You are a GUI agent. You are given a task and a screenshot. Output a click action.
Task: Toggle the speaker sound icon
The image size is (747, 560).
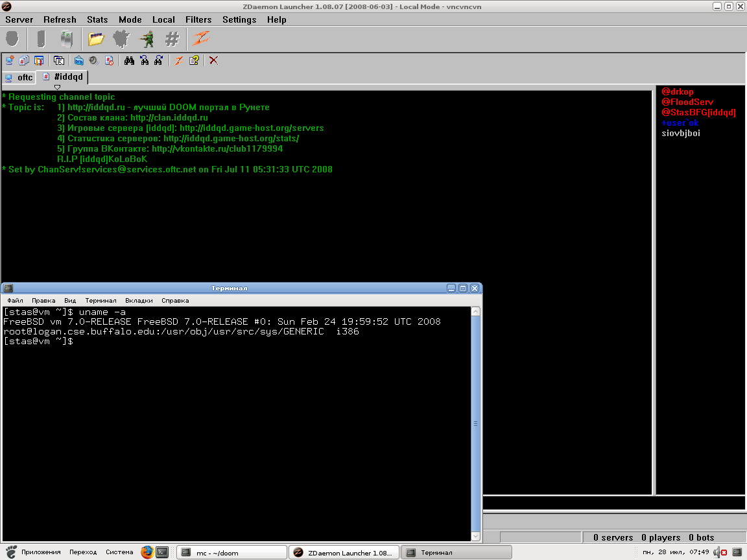pos(94,60)
